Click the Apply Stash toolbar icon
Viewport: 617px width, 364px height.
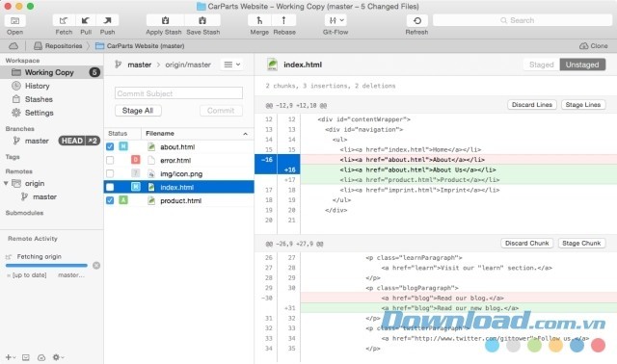[x=165, y=20]
